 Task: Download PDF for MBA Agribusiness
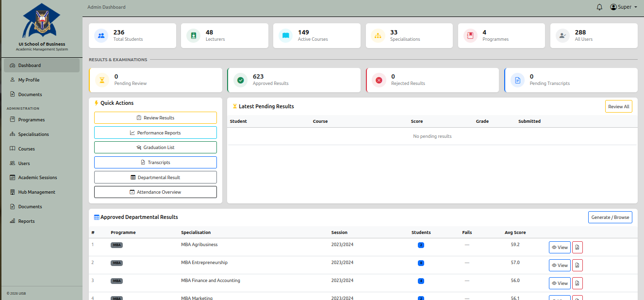click(x=578, y=248)
